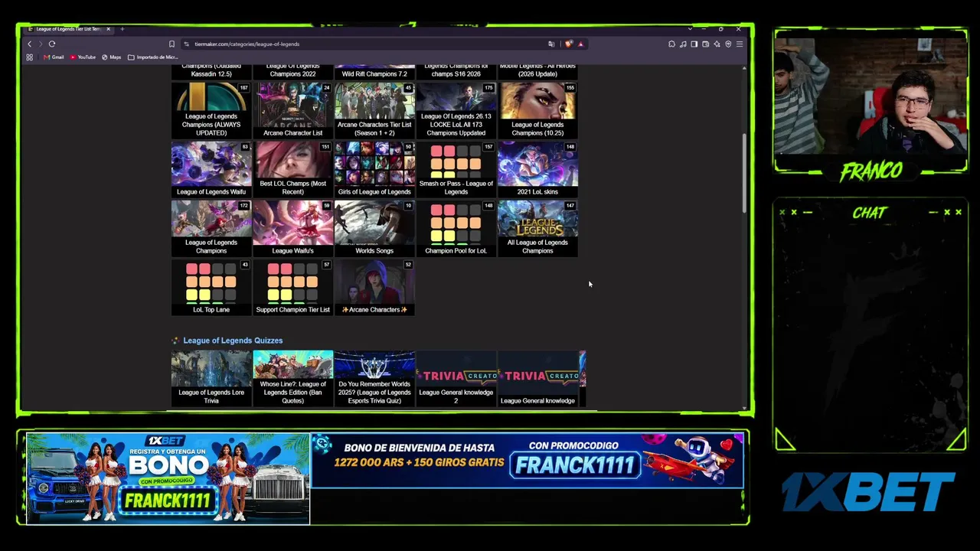This screenshot has height=551, width=980.
Task: Open the browser hamburger menu
Action: coord(740,44)
